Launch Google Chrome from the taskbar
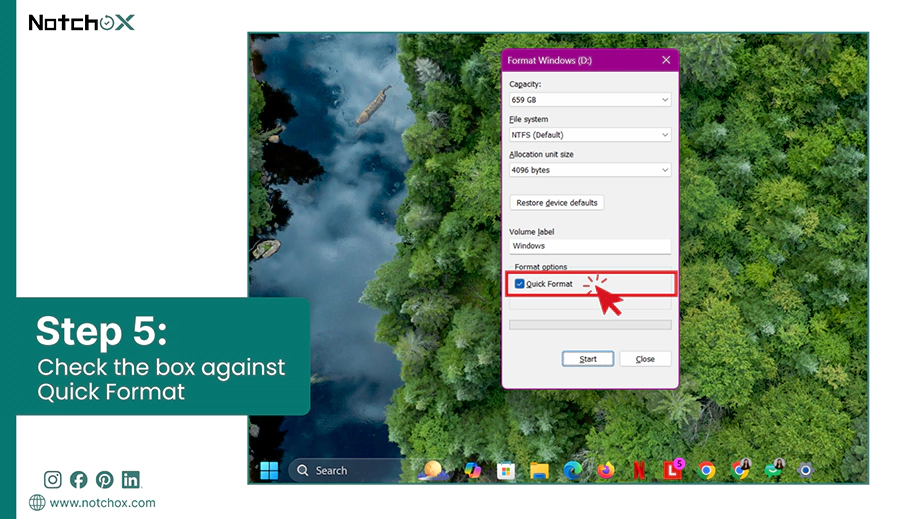 point(707,470)
